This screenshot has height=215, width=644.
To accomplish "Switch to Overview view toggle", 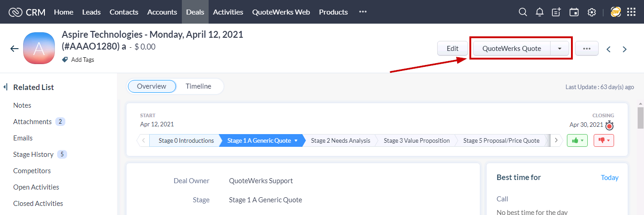I will point(151,86).
